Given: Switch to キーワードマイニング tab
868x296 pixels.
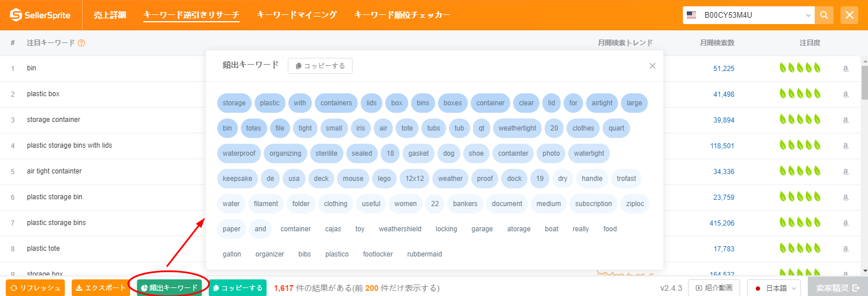Looking at the screenshot, I should coord(296,15).
